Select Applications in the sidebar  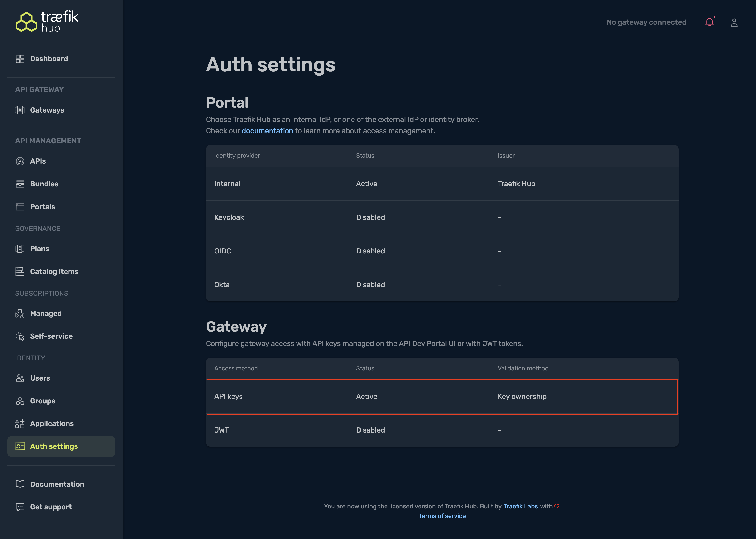(x=52, y=423)
